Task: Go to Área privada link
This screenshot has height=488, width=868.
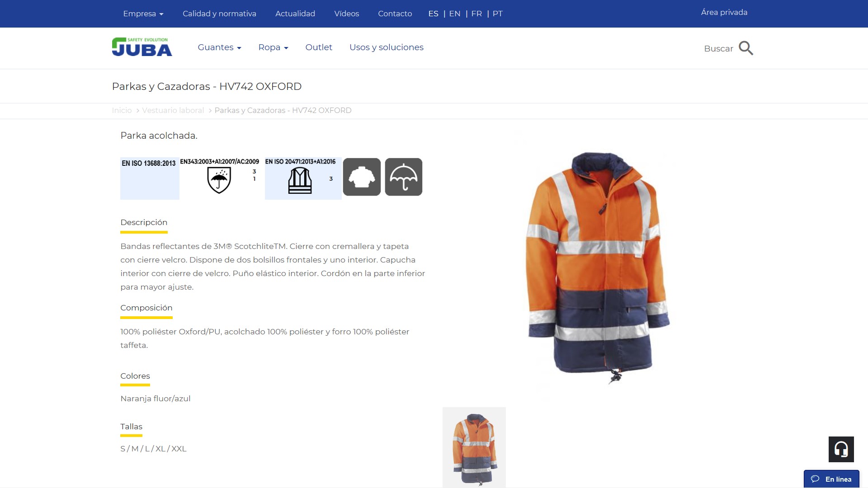Action: pos(724,13)
